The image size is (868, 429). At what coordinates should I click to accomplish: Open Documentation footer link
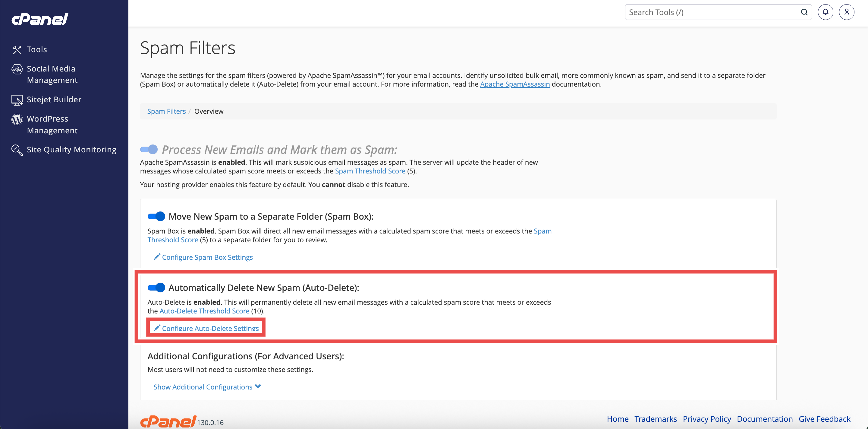(x=765, y=418)
